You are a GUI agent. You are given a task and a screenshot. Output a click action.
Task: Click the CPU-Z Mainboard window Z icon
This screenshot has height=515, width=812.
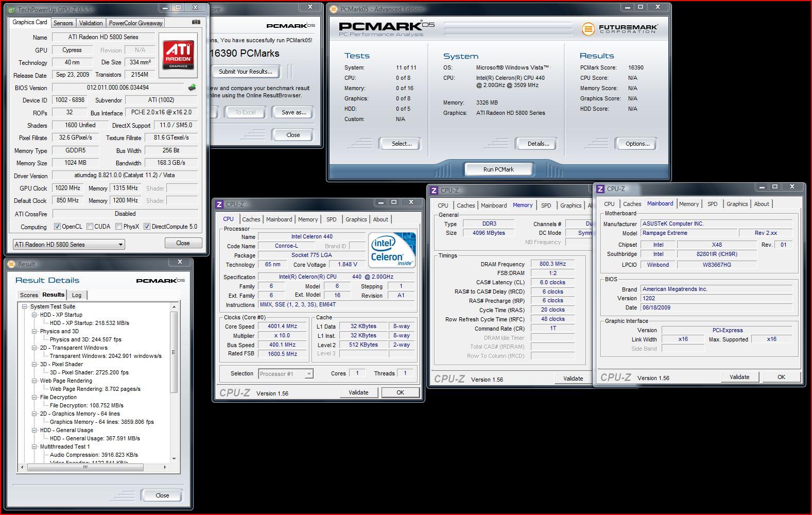tap(600, 188)
